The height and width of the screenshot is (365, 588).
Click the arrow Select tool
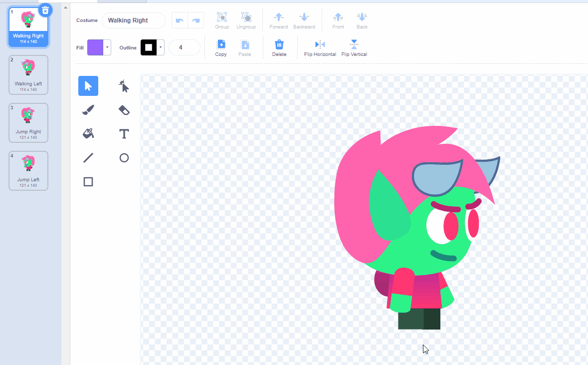pyautogui.click(x=88, y=86)
